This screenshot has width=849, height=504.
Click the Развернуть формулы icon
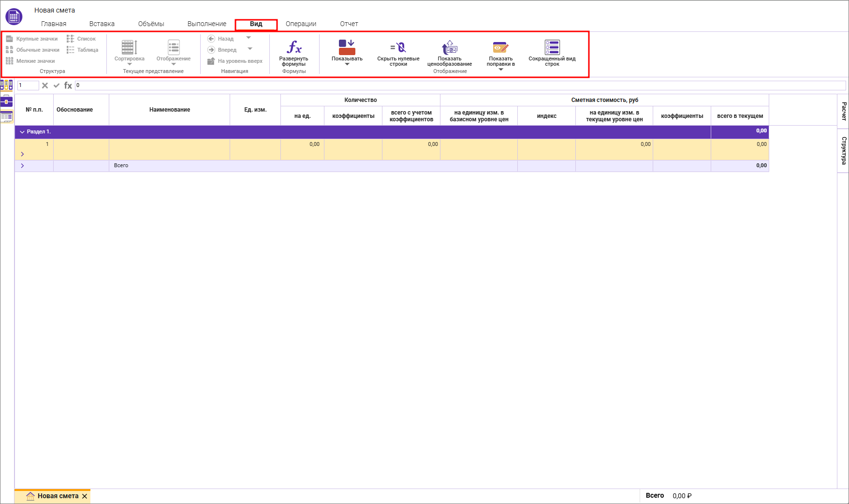(x=293, y=48)
